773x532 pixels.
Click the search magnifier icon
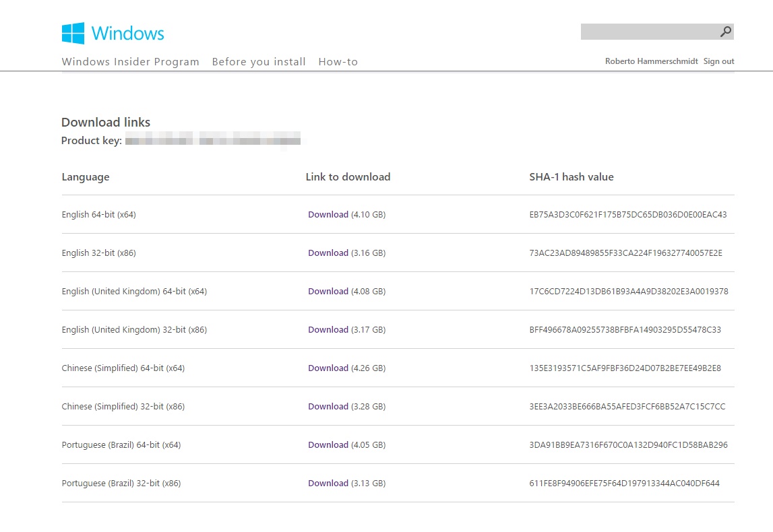(x=725, y=32)
